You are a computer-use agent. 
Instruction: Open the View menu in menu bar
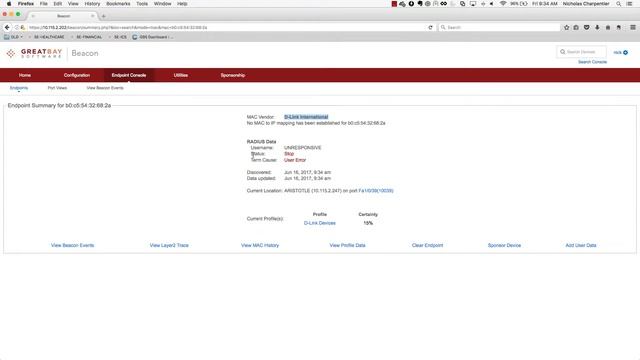pos(73,4)
